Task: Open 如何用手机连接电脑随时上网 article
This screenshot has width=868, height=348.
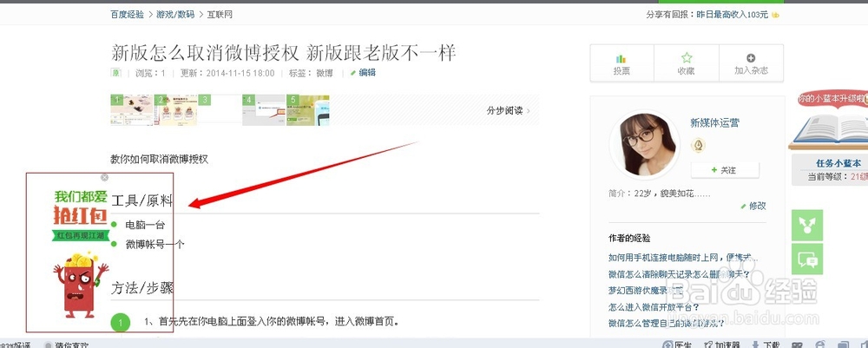Action: click(683, 258)
